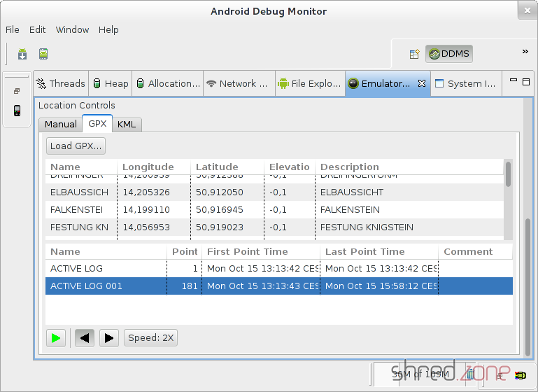
Task: Click the Android SDK Manager download icon
Action: pos(22,54)
